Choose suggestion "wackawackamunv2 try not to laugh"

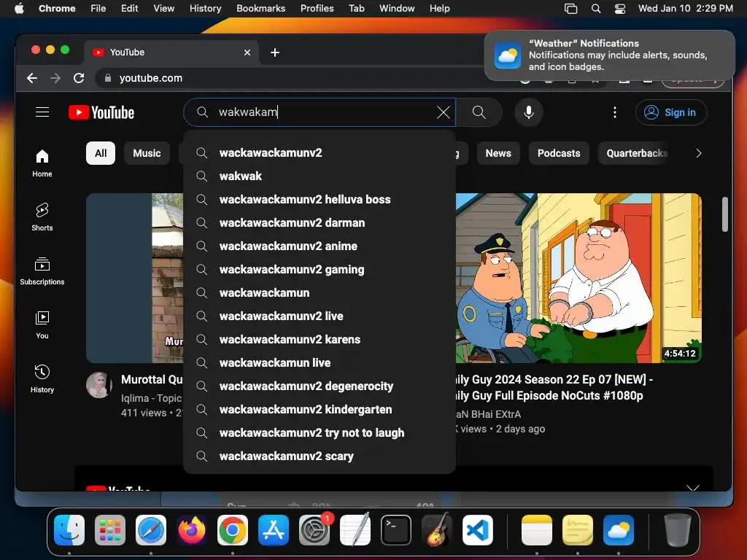pyautogui.click(x=320, y=433)
